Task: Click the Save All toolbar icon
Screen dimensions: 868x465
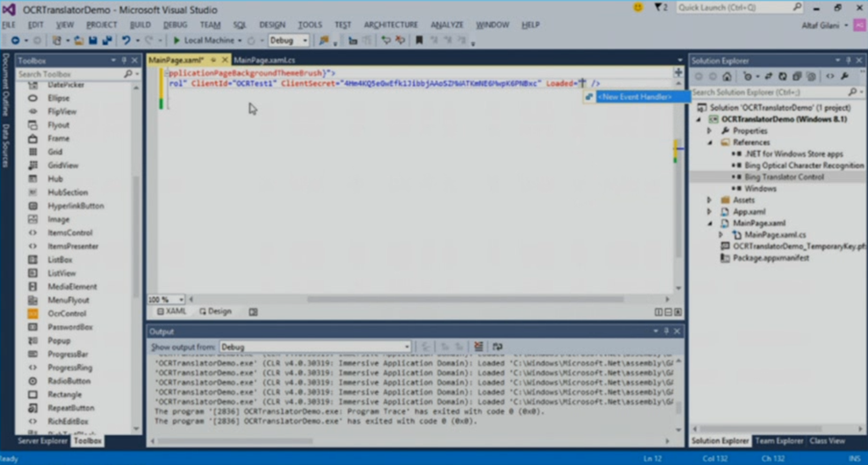Action: pyautogui.click(x=107, y=40)
